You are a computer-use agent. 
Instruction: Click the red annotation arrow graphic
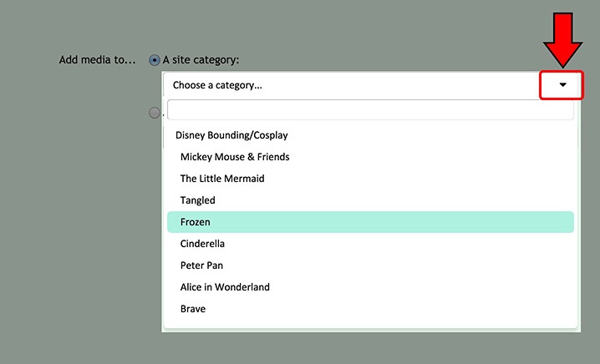point(562,40)
